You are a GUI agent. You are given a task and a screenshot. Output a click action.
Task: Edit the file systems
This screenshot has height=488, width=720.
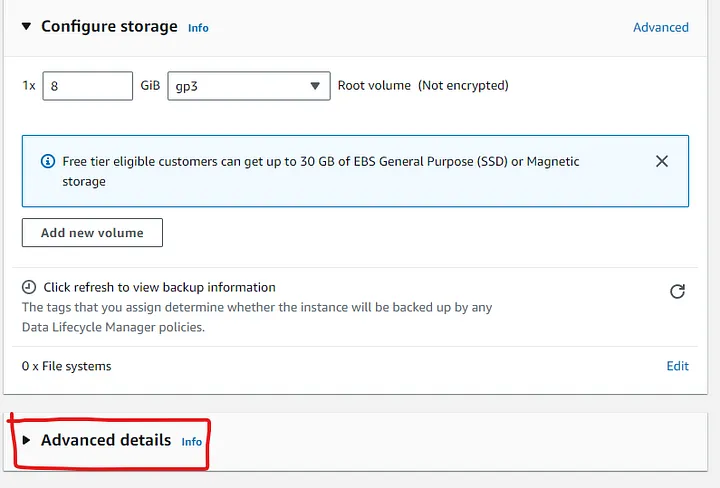(x=677, y=366)
